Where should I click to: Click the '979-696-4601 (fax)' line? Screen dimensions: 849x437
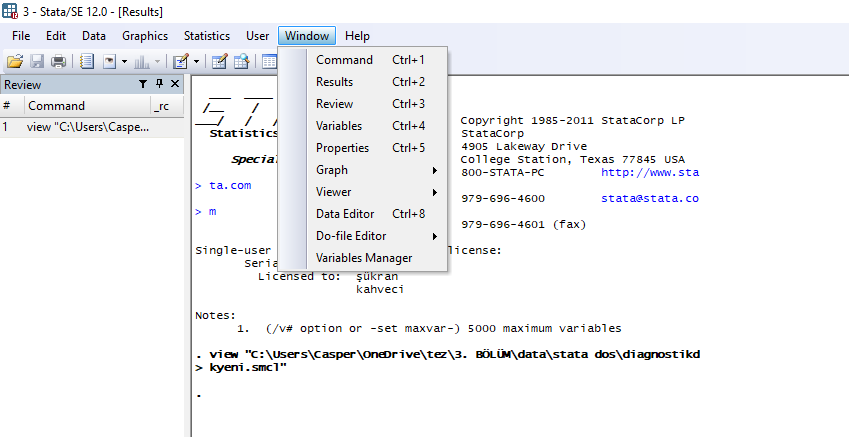pyautogui.click(x=524, y=225)
